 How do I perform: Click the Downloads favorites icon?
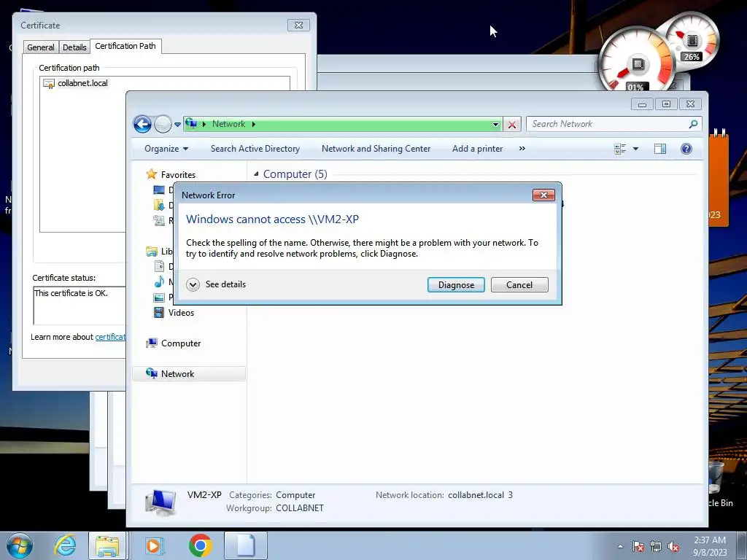159,205
